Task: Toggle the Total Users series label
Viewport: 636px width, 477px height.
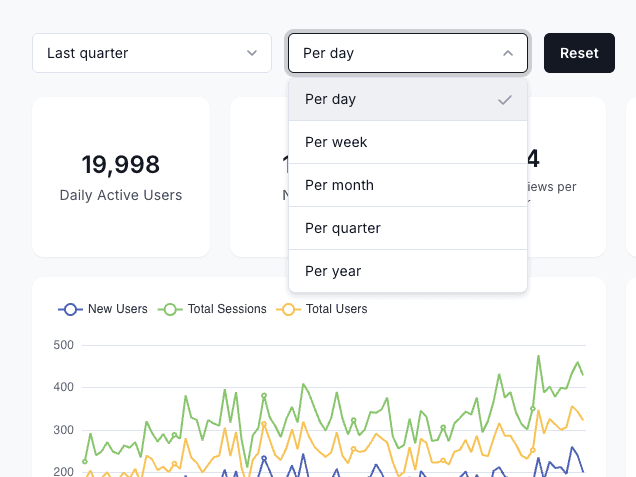Action: 336,309
